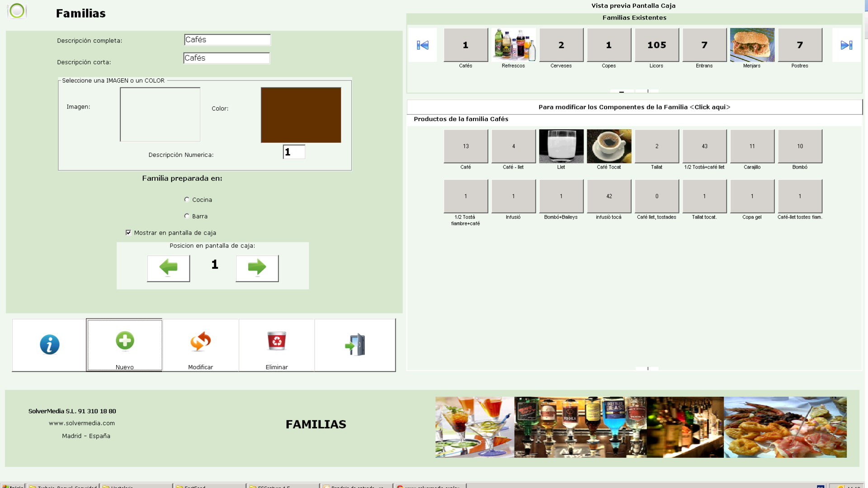Select the Refrescos family thumbnail
Viewport: 868px width, 488px height.
pos(513,45)
